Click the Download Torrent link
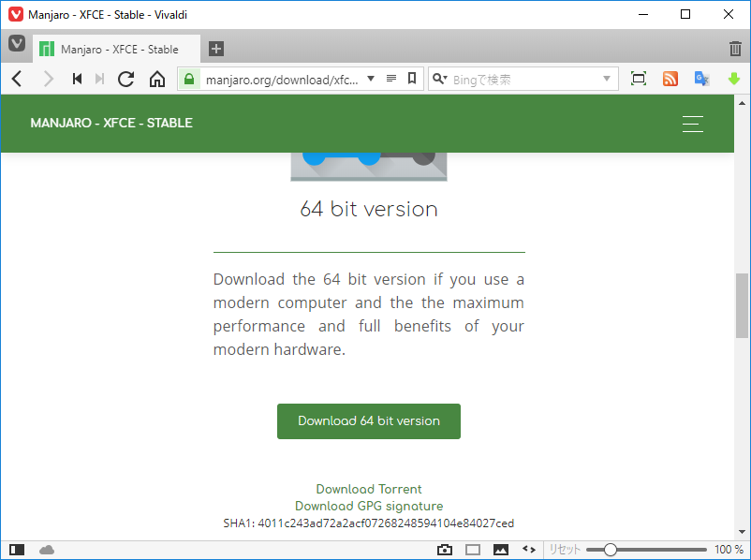751x560 pixels. click(369, 489)
